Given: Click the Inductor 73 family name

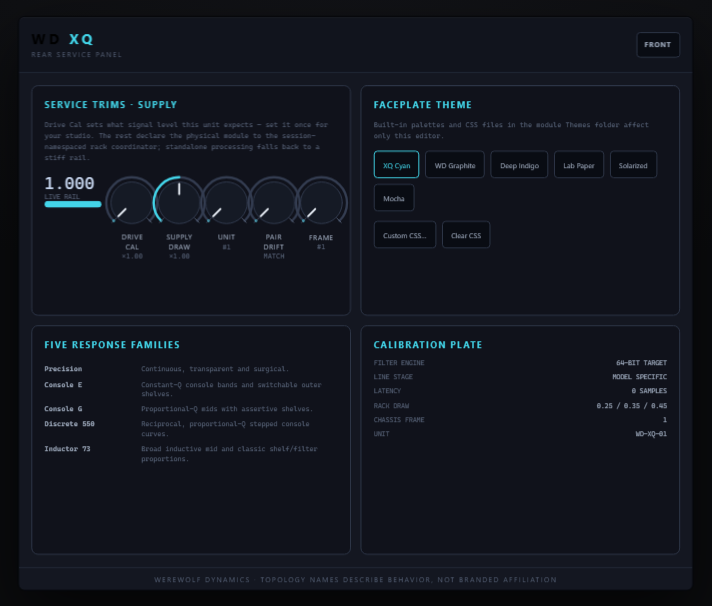Looking at the screenshot, I should point(67,449).
